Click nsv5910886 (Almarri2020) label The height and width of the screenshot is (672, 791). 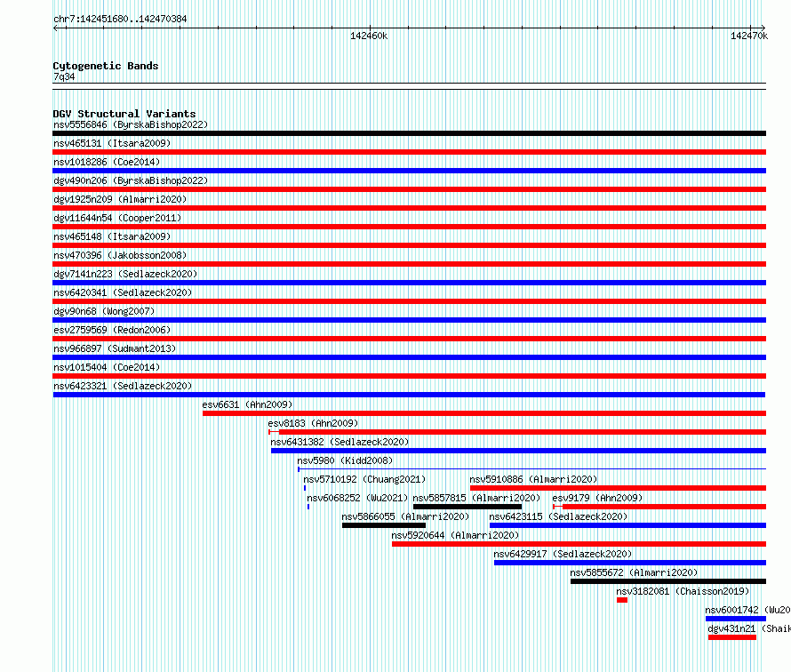[x=533, y=479]
